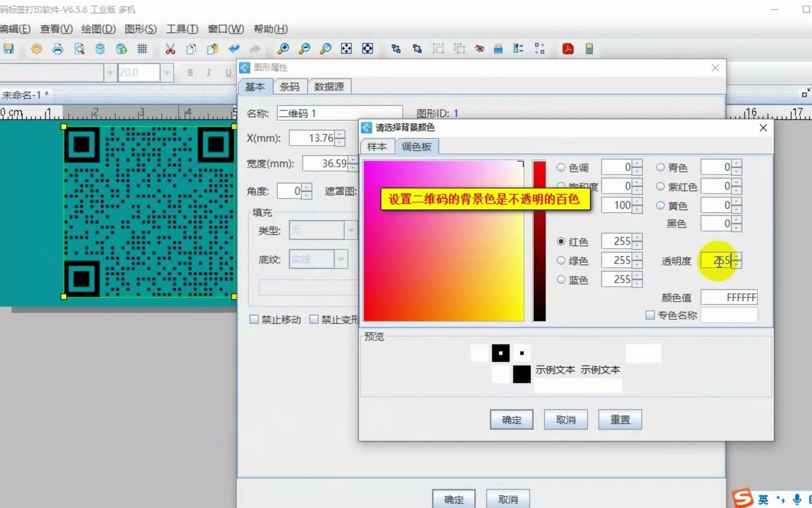Adjust the 红色 value 255 spinner
812x508 pixels.
637,241
